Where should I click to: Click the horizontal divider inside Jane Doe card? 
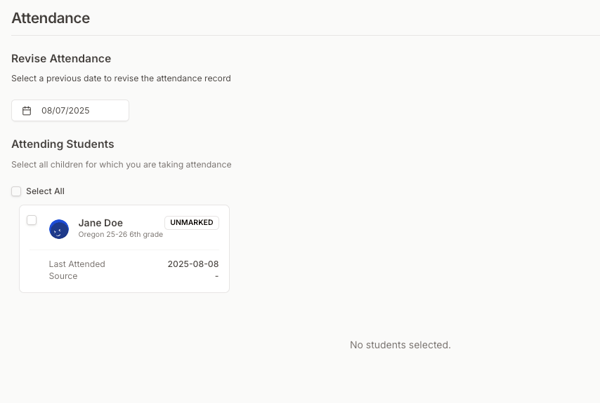(124, 250)
